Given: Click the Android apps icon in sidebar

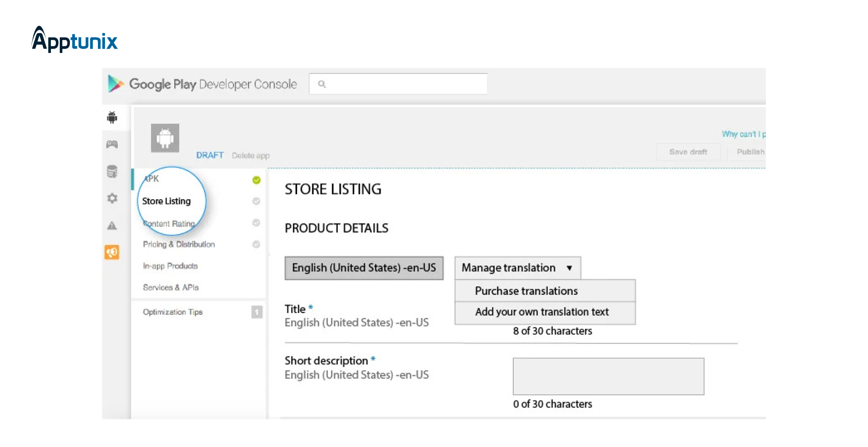Looking at the screenshot, I should tap(112, 117).
